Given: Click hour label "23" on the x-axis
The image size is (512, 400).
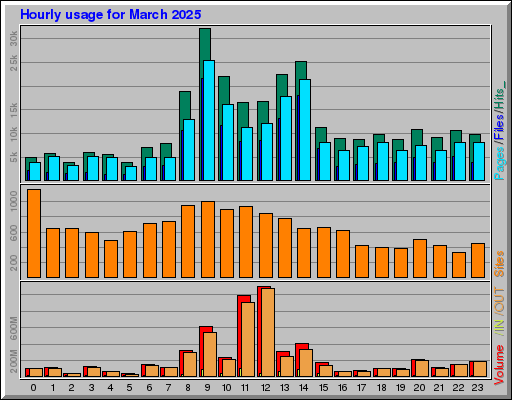Looking at the screenshot, I should (477, 388).
